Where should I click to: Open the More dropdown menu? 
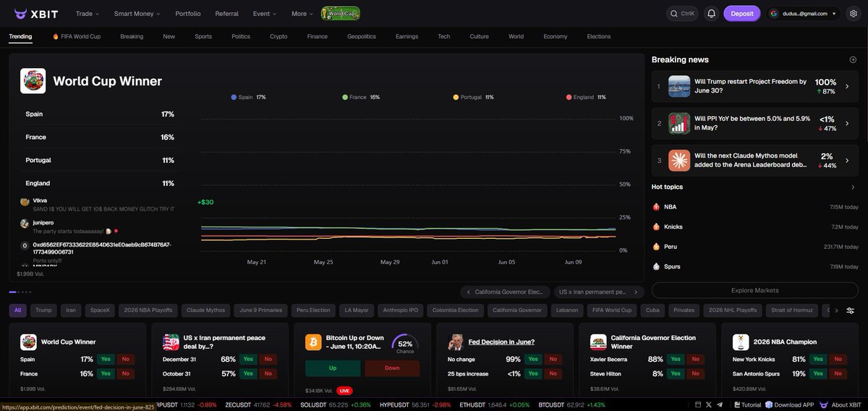[x=302, y=13]
